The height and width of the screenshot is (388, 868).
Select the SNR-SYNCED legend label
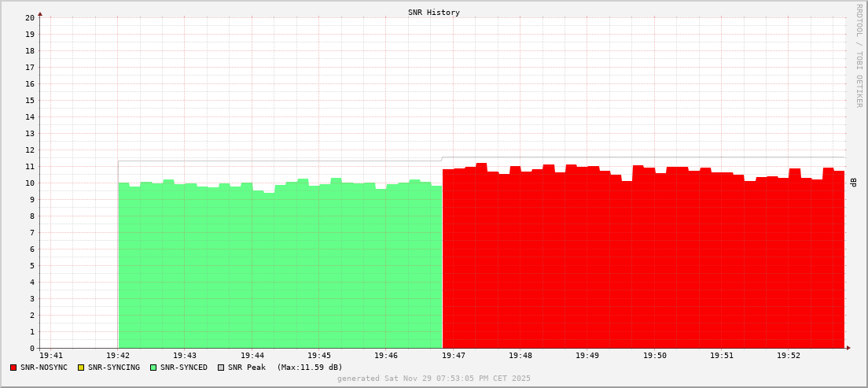[x=184, y=368]
